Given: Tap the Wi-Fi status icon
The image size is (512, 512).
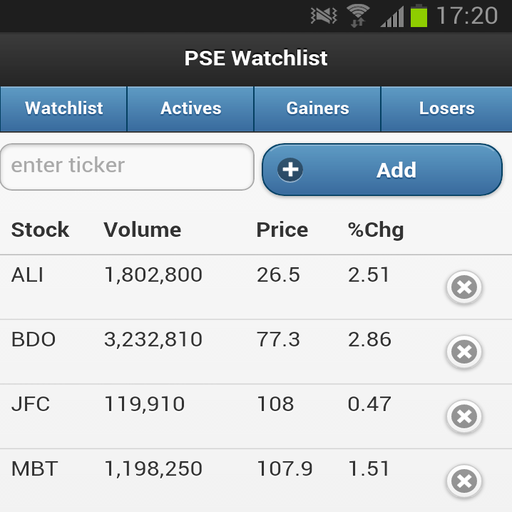Looking at the screenshot, I should (358, 16).
